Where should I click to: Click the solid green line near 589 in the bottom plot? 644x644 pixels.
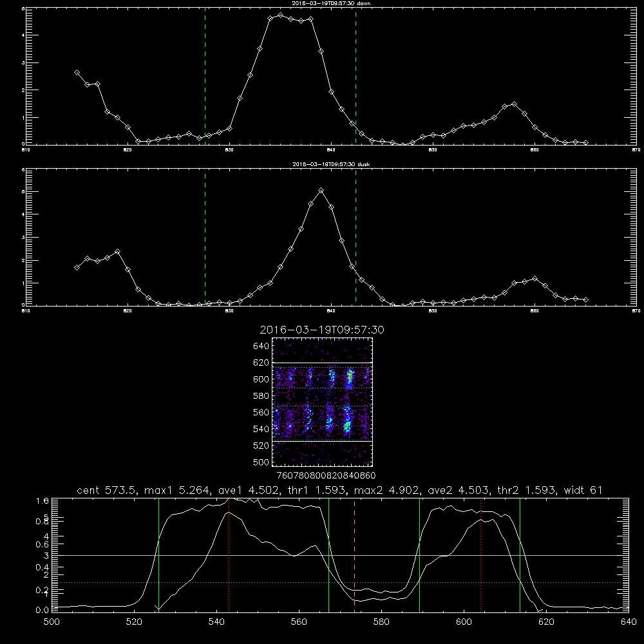[419, 555]
